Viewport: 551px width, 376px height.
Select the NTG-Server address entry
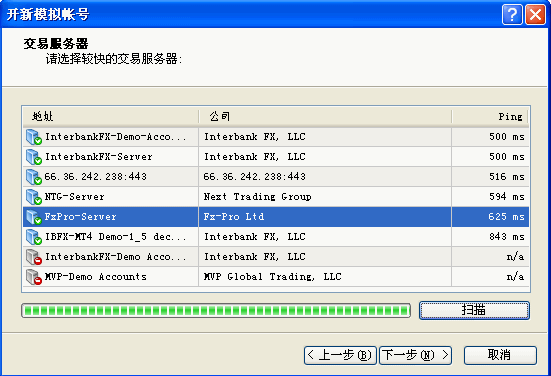click(74, 197)
